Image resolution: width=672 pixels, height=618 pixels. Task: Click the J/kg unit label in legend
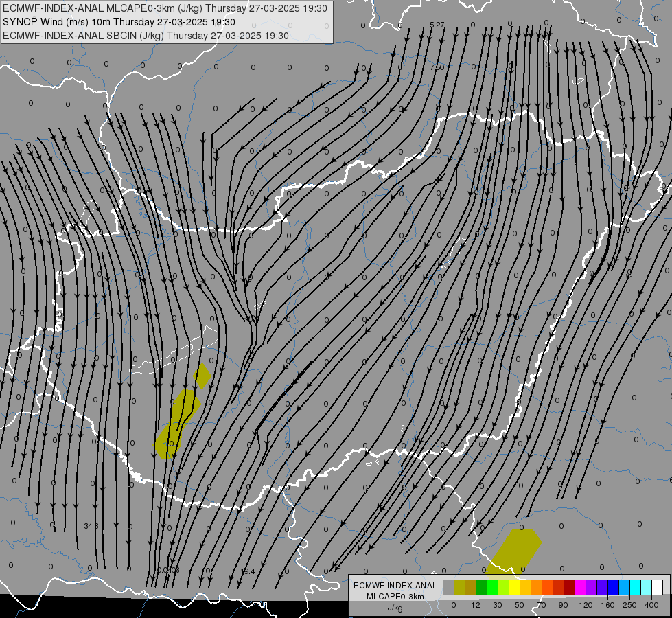[395, 608]
